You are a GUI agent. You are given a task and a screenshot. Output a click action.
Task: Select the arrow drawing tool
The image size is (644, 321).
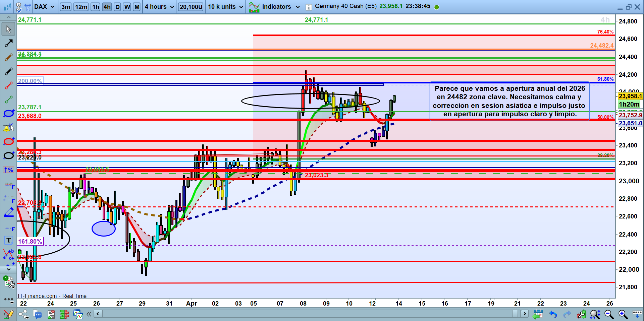8,43
